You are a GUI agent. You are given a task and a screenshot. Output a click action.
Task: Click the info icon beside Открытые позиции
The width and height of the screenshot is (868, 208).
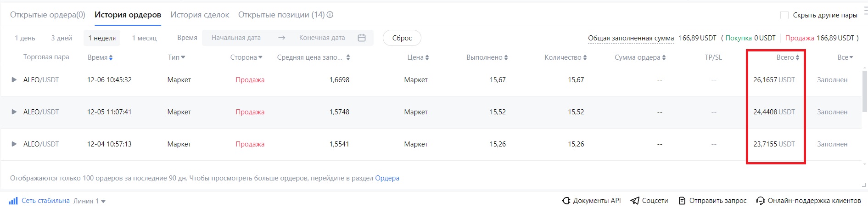tap(330, 15)
